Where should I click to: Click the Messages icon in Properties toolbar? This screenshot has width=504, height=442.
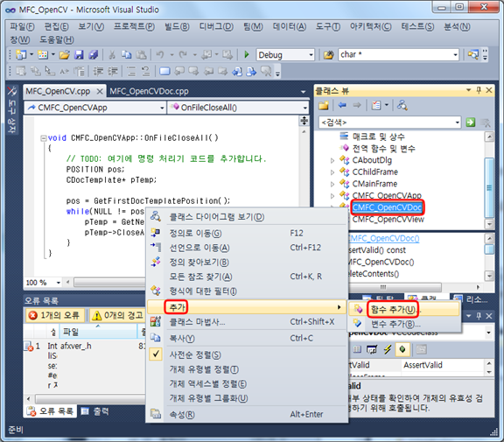(x=372, y=349)
